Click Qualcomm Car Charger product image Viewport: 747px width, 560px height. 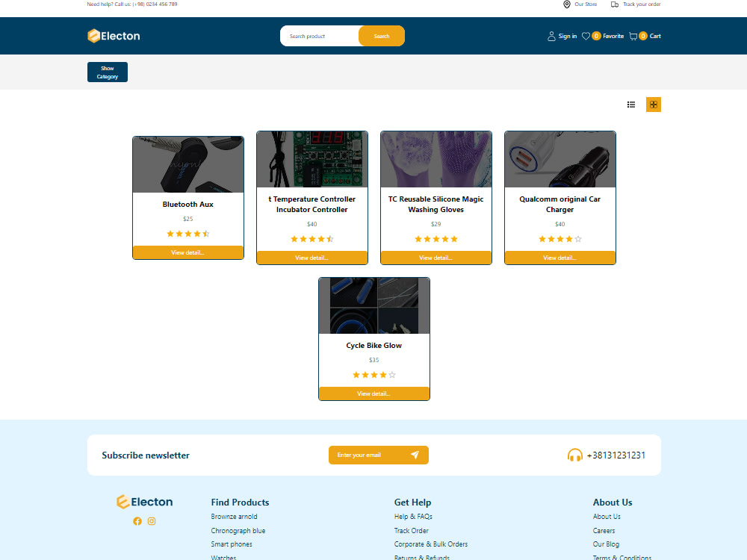pos(560,160)
